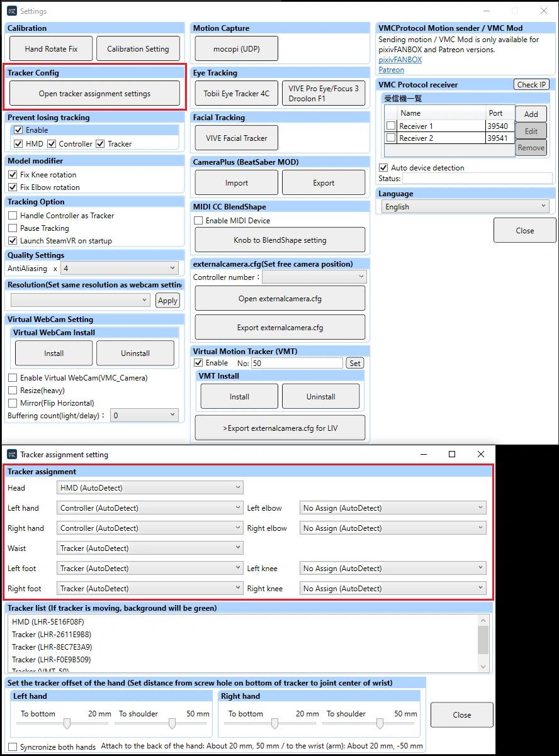The width and height of the screenshot is (559, 756).
Task: Uninstall the Virtual WebCam
Action: [x=135, y=353]
